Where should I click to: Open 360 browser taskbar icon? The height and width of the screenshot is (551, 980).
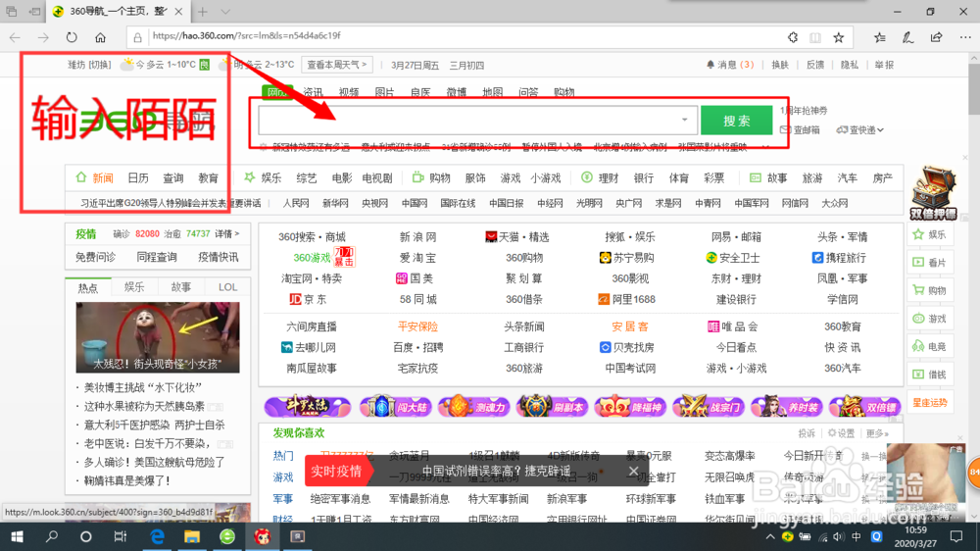coord(227,536)
